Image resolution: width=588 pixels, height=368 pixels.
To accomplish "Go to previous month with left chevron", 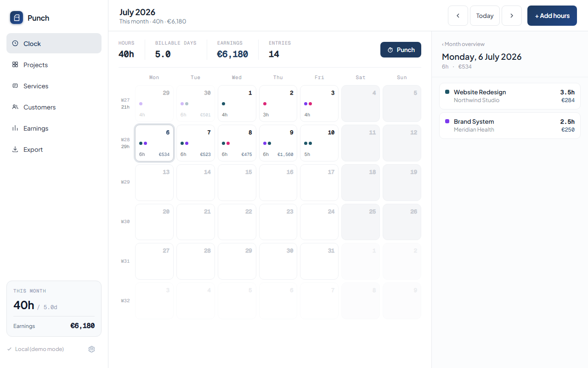I will [x=458, y=16].
